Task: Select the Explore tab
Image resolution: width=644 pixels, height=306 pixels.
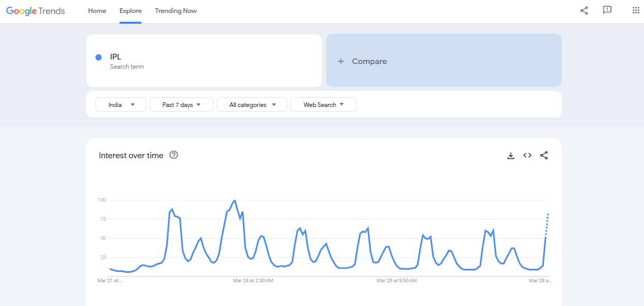Action: tap(130, 11)
